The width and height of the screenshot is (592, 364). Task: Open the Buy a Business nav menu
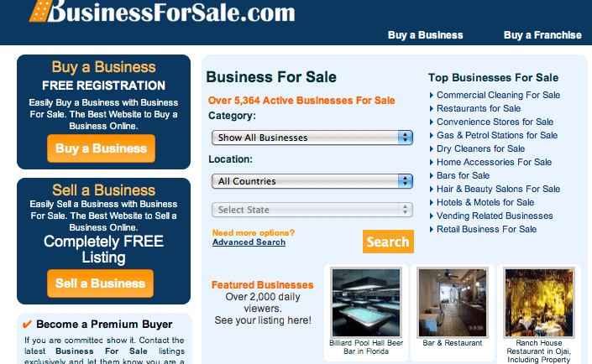pos(426,35)
